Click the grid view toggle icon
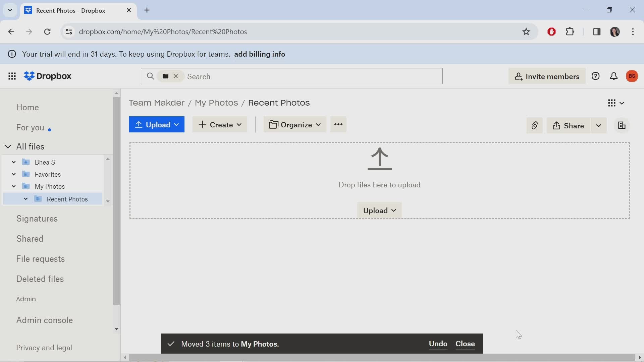The height and width of the screenshot is (362, 644). (612, 103)
